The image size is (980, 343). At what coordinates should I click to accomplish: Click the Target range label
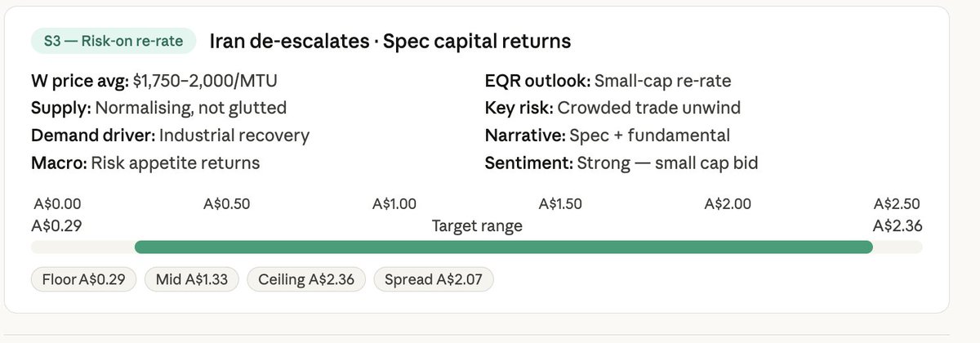click(x=477, y=225)
